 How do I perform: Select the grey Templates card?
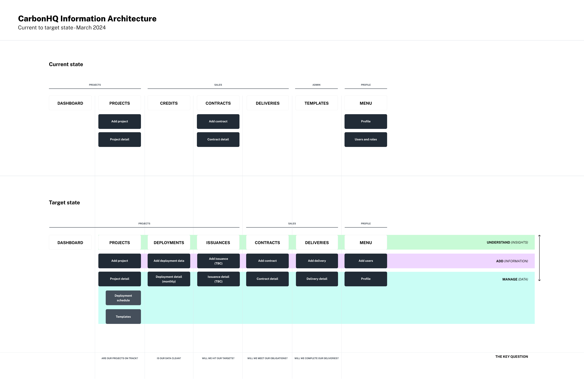(x=123, y=317)
